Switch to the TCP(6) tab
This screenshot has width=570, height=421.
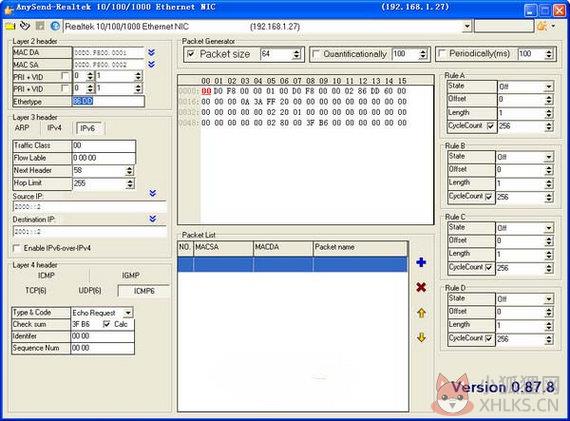point(36,290)
